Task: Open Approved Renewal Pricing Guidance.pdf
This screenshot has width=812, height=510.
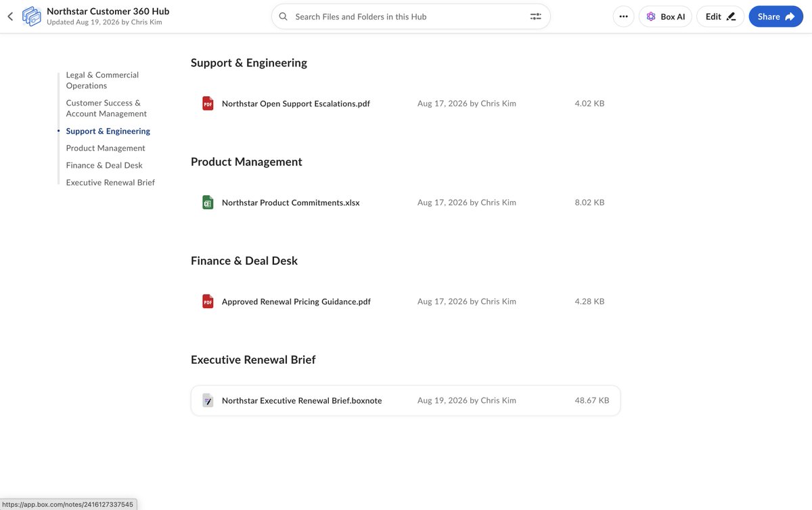Action: (x=296, y=301)
